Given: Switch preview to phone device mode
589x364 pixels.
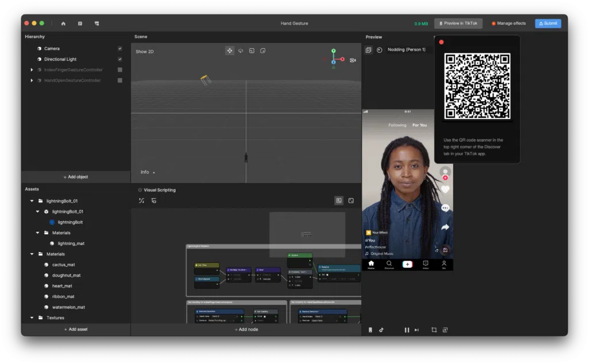Looking at the screenshot, I should point(370,330).
